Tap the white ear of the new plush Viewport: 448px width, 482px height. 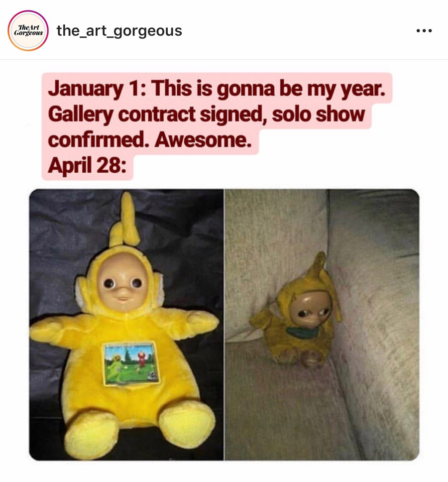coord(81,294)
